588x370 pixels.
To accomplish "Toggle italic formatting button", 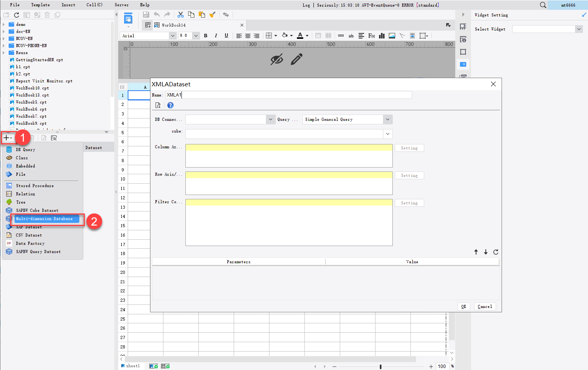I will tap(216, 36).
